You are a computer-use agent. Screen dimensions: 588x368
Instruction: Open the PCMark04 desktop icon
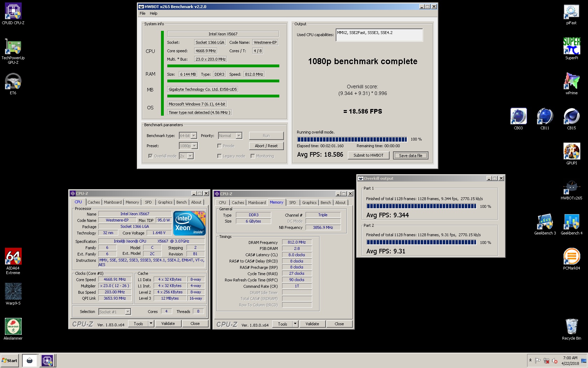coord(572,259)
